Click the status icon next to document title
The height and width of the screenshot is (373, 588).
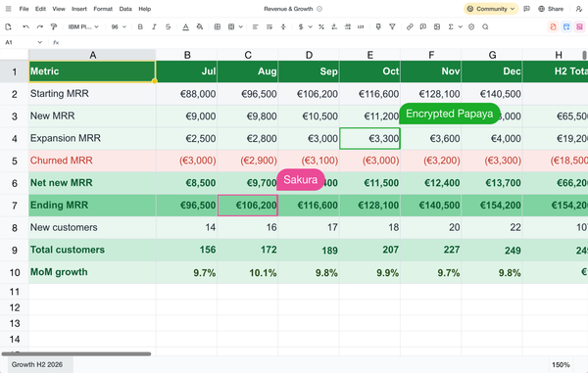pyautogui.click(x=319, y=9)
